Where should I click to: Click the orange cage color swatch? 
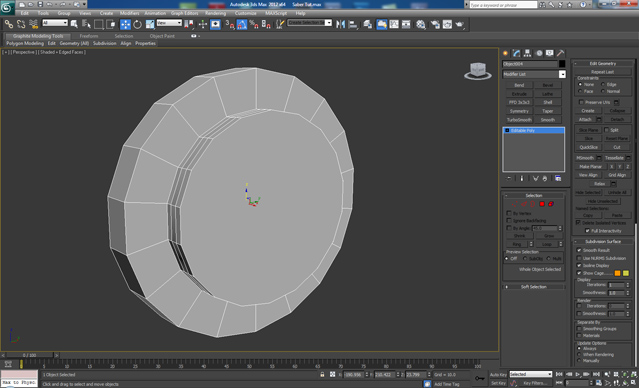point(617,273)
